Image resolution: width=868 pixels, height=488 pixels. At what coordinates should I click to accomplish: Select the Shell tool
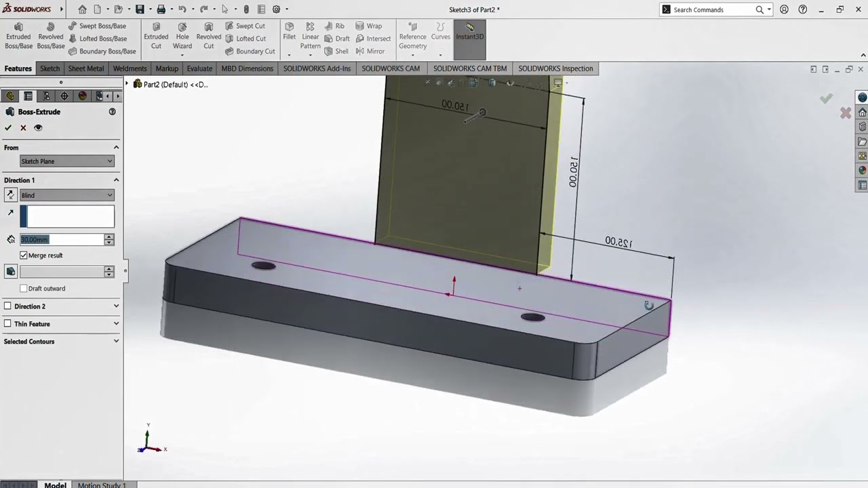coord(336,51)
